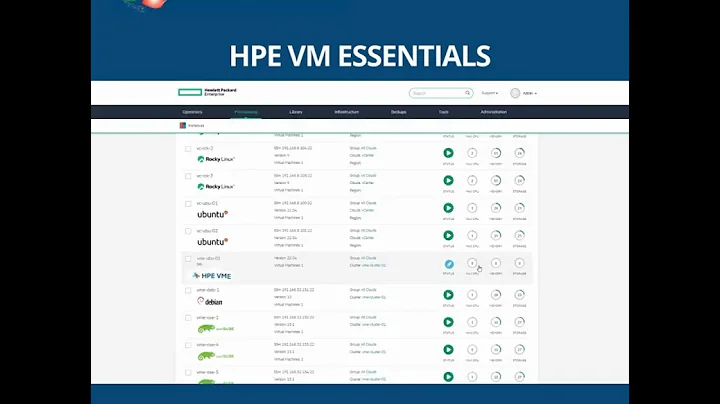The height and width of the screenshot is (404, 720).
Task: Open the Backups menu
Action: click(399, 112)
